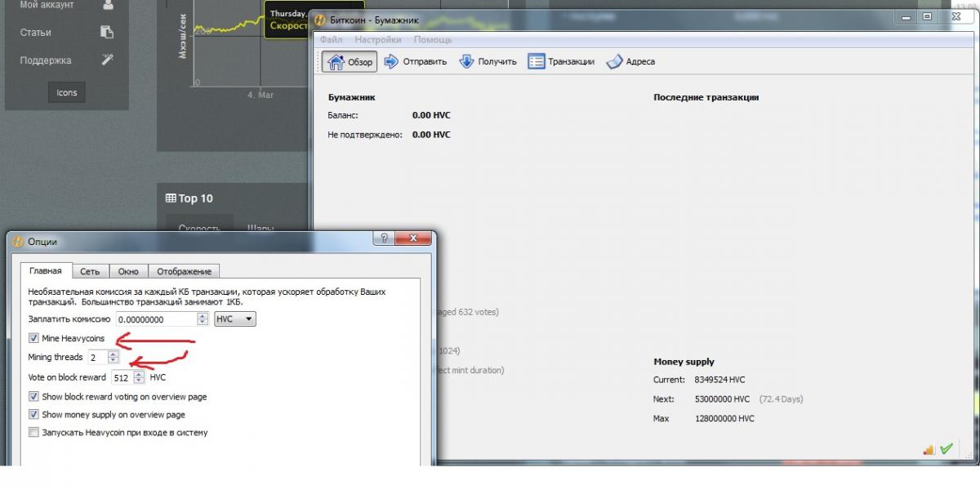
Task: Click the Money supply heading
Action: click(684, 362)
